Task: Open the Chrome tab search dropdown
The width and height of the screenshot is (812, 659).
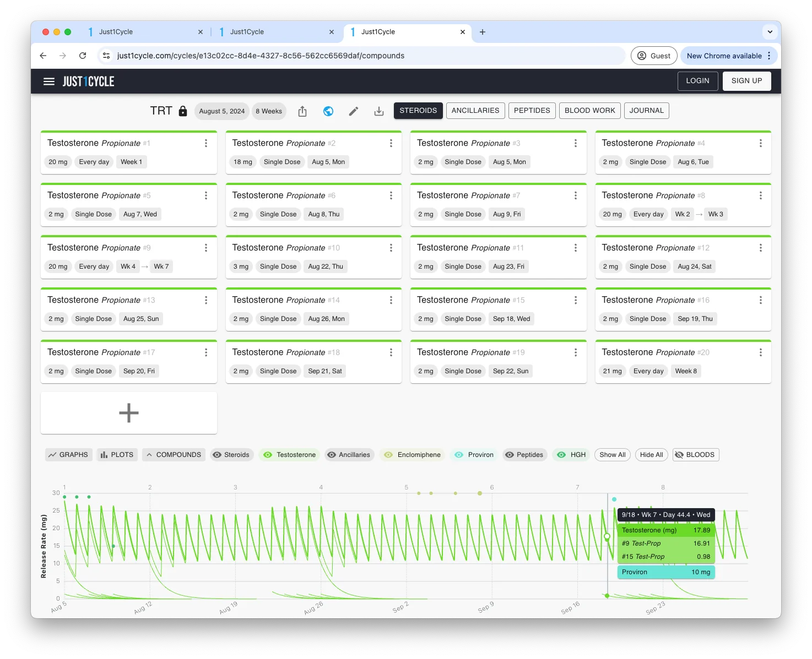Action: pos(770,32)
